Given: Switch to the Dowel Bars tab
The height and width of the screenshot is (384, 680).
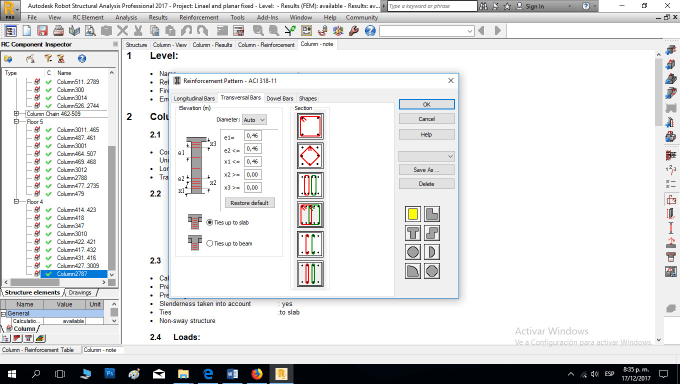Looking at the screenshot, I should click(x=280, y=98).
